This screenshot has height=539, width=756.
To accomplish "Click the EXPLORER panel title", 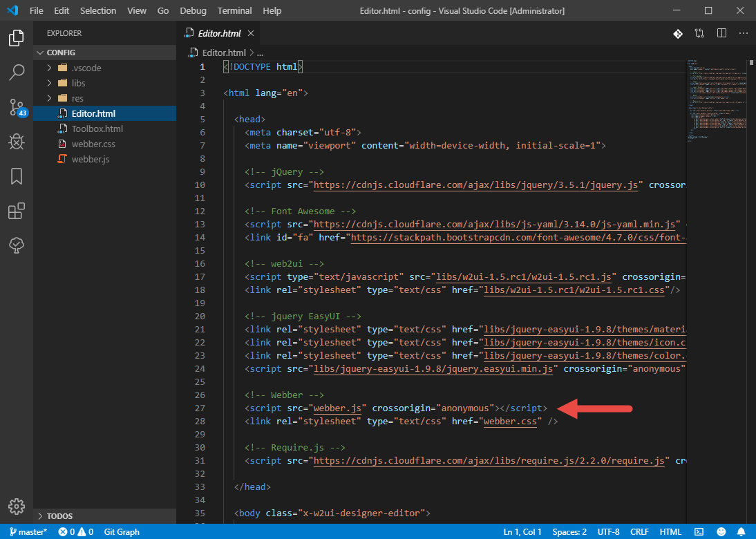I will click(64, 33).
